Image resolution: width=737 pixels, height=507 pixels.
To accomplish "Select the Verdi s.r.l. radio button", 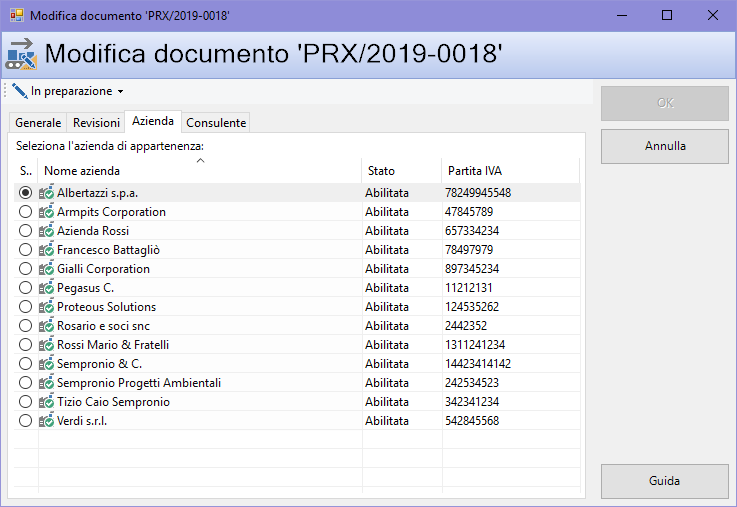I will 25,421.
